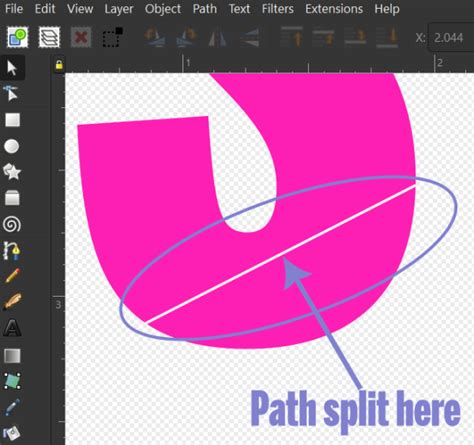Toggle the guides lock padlock
The image size is (474, 445).
coord(59,65)
